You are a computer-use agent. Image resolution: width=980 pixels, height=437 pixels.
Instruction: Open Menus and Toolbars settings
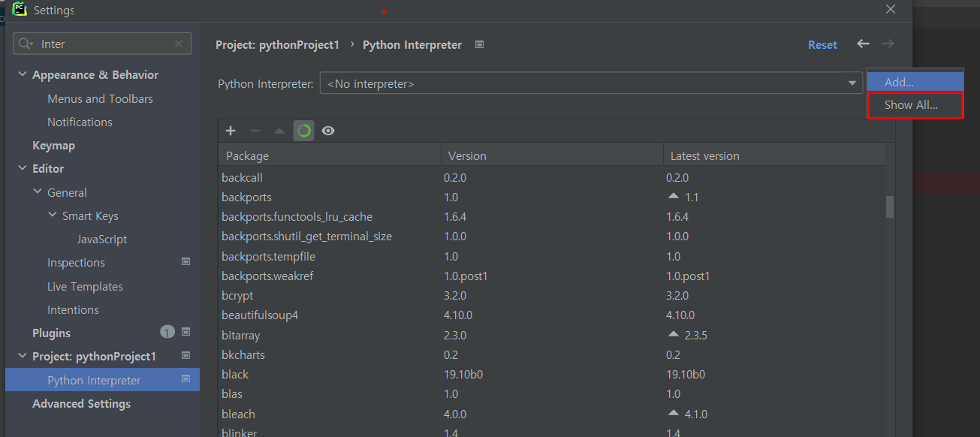[x=100, y=98]
